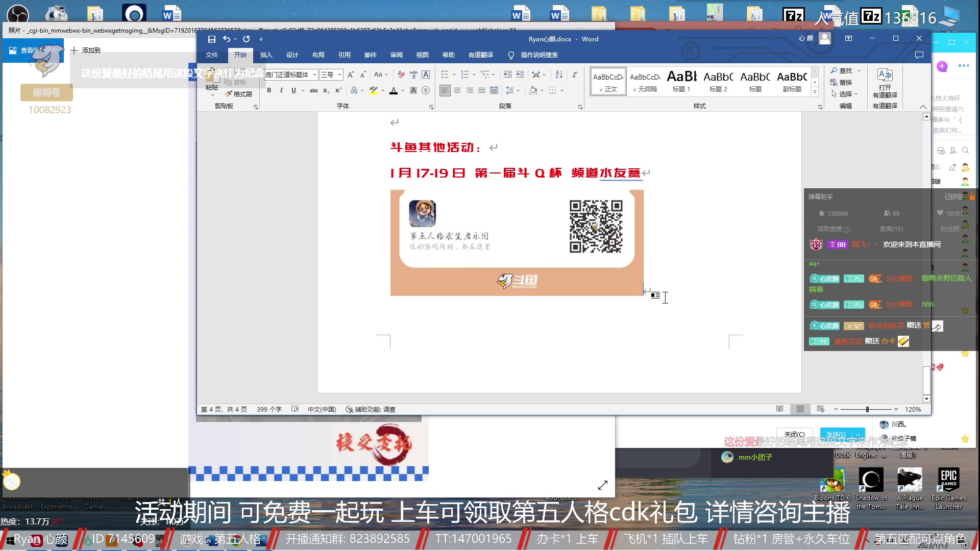Apply distributed alignment
Viewport: 980px width, 551px height.
[x=494, y=90]
